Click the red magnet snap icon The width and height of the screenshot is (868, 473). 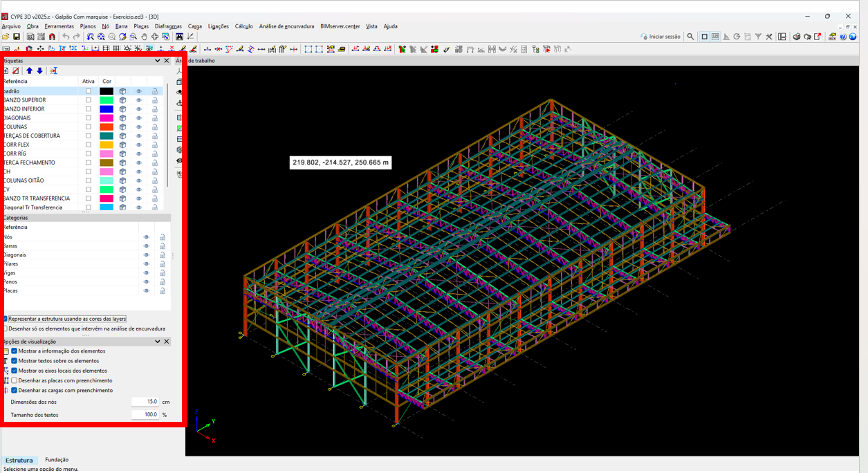pyautogui.click(x=52, y=37)
